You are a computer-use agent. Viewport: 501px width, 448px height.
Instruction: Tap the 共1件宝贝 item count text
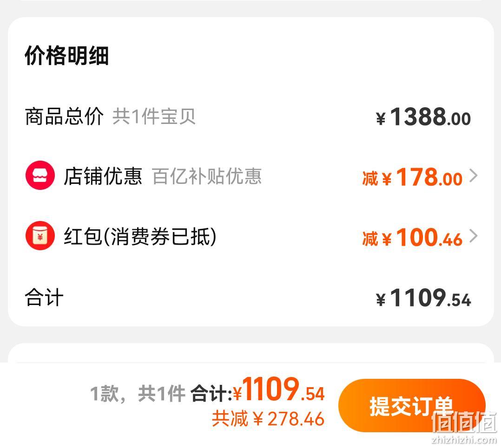point(154,116)
